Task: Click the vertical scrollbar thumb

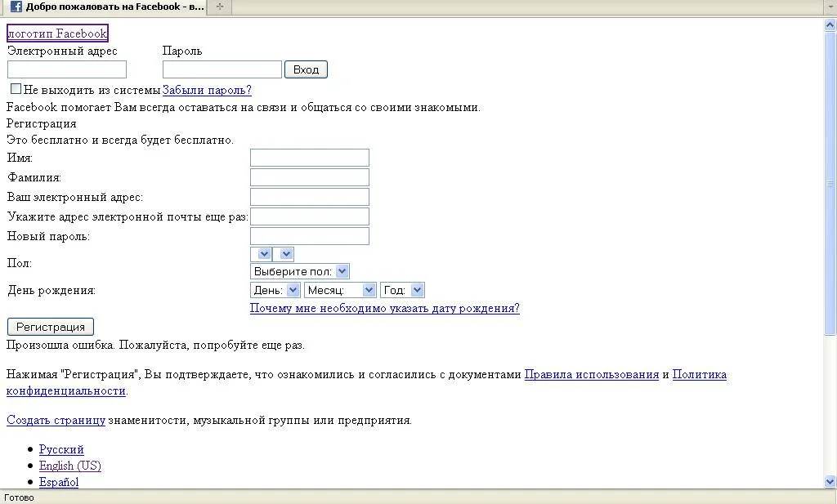Action: coord(830,183)
